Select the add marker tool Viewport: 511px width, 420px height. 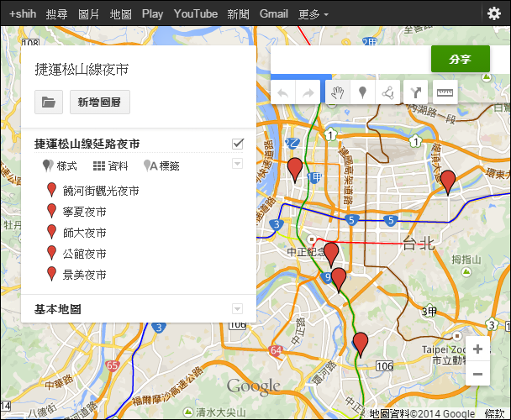(362, 92)
